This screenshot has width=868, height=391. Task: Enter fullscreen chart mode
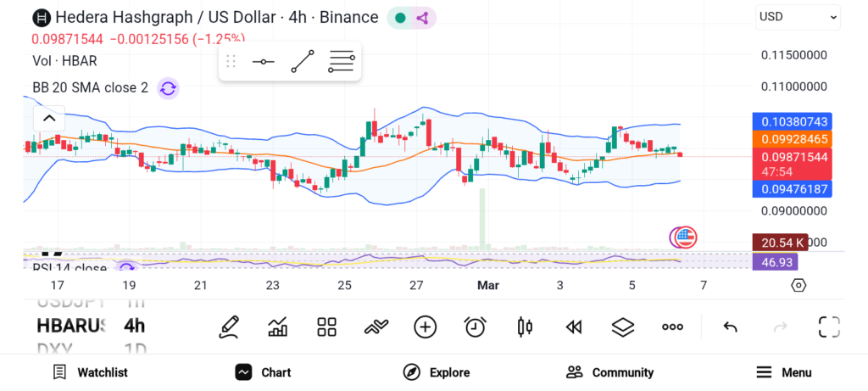pyautogui.click(x=829, y=327)
